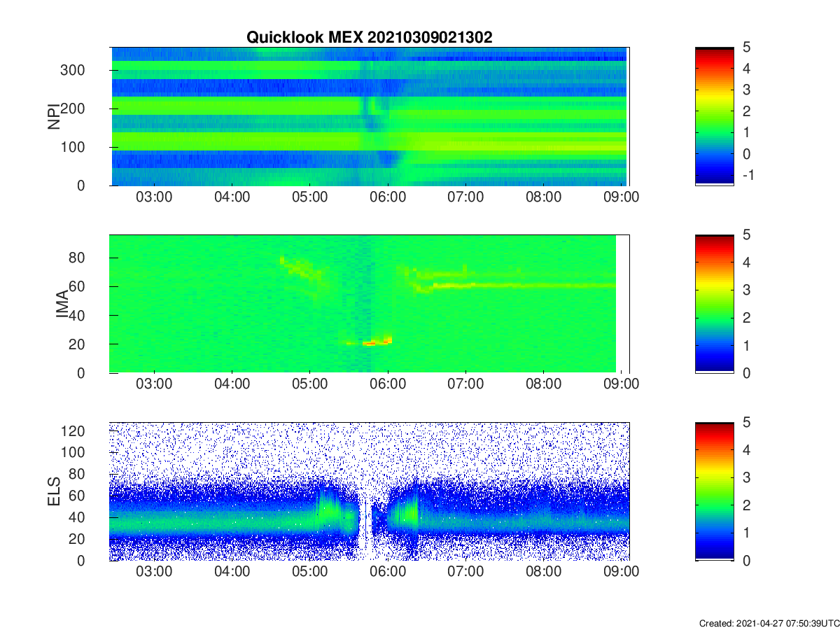Viewport: 840px width, 630px height.
Task: Click the "0" label on the ELS colorbar
Action: coord(746,560)
